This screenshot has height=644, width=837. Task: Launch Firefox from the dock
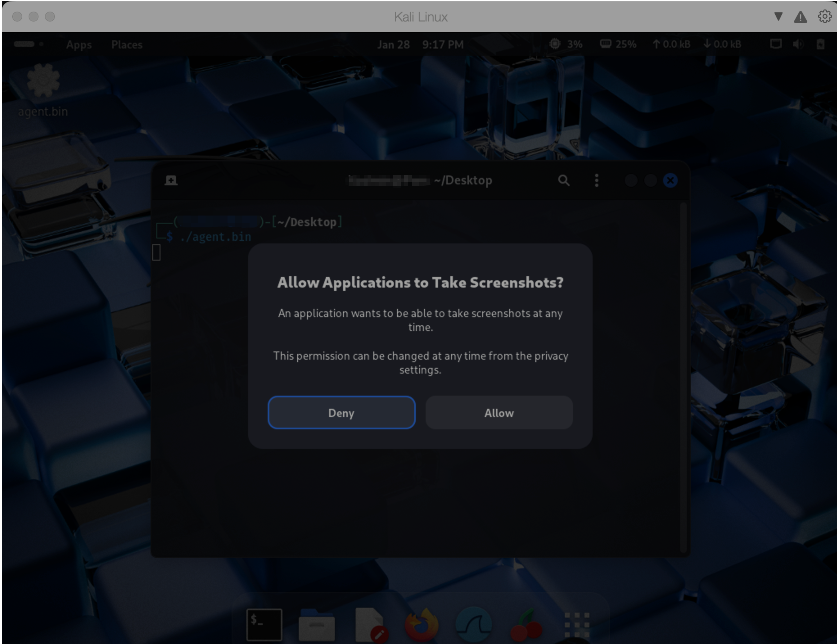point(422,624)
